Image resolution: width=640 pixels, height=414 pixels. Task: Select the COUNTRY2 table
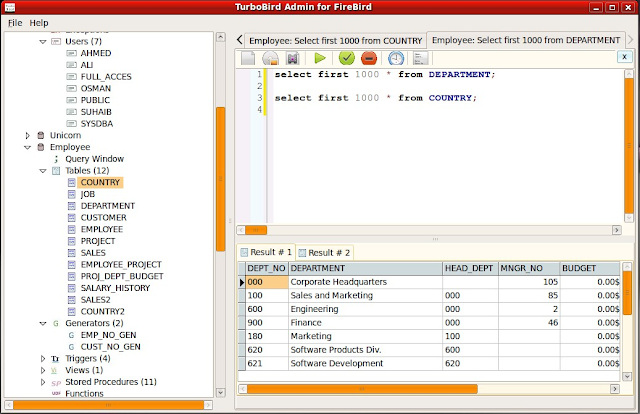[102, 312]
